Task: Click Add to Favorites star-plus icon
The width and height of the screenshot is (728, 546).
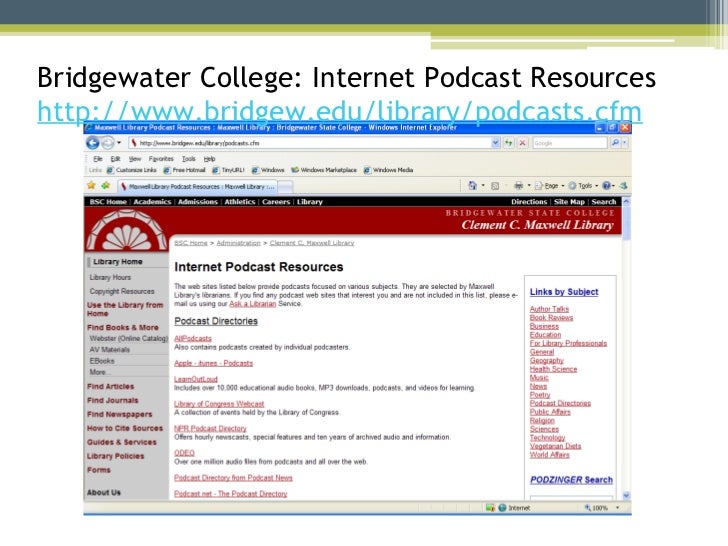Action: [106, 186]
